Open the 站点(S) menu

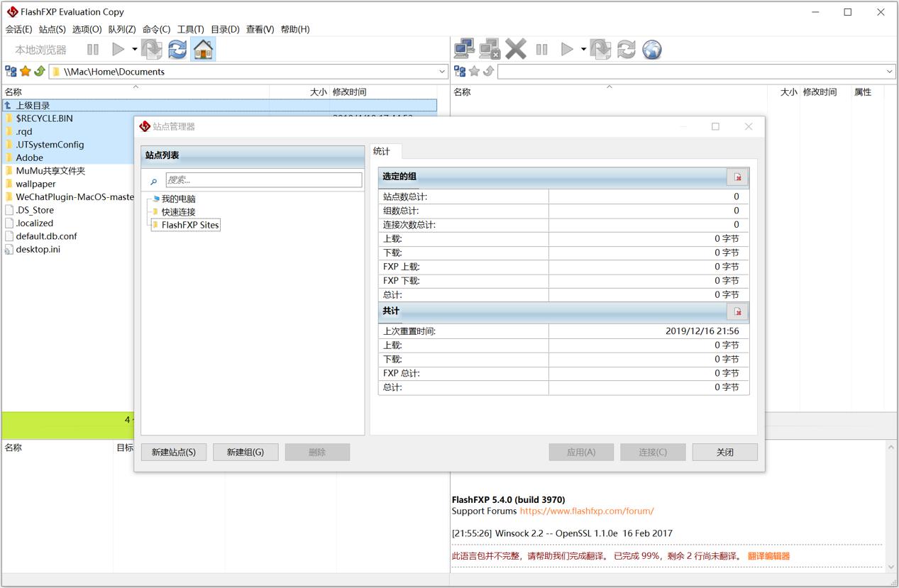[52, 29]
